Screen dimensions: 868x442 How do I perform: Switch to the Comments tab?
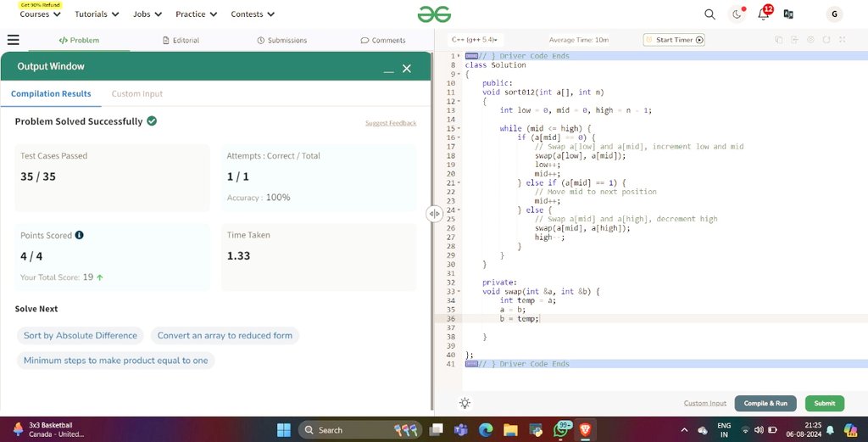pos(383,41)
